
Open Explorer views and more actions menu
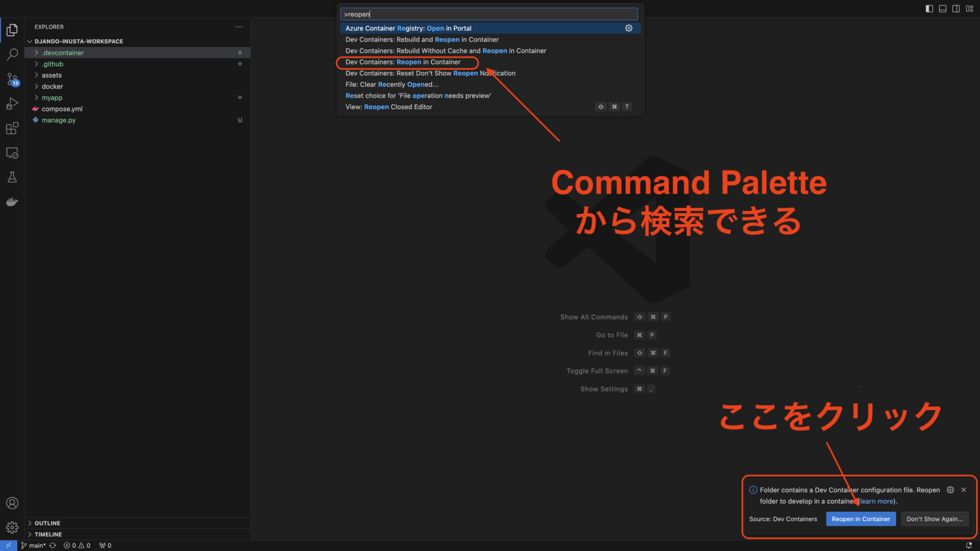(x=239, y=27)
